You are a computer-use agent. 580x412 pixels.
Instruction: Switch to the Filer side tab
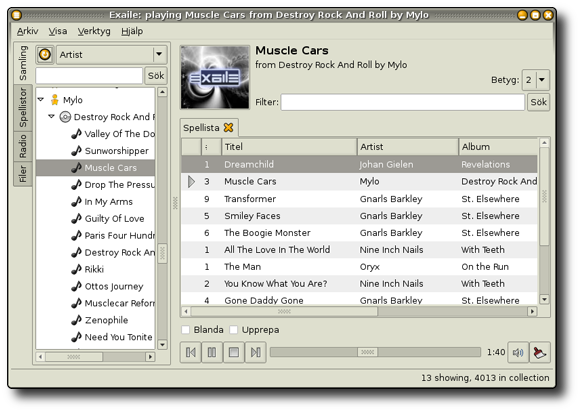pyautogui.click(x=23, y=174)
